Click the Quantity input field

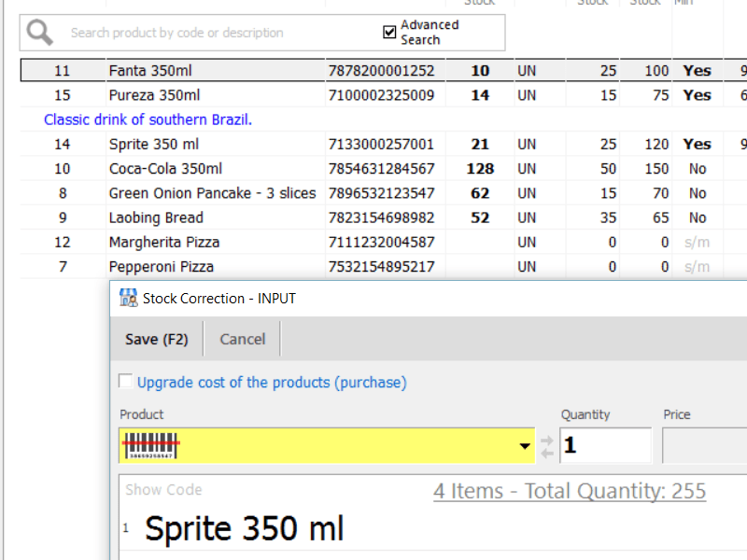(x=604, y=446)
